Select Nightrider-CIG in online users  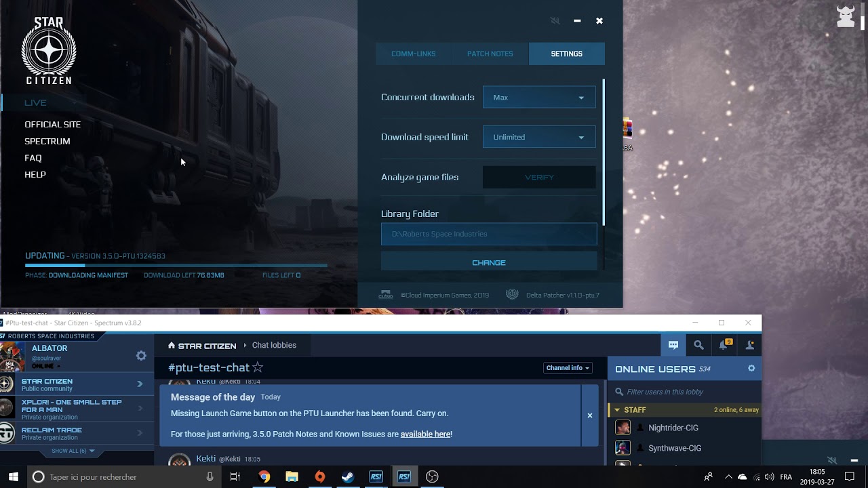(673, 428)
